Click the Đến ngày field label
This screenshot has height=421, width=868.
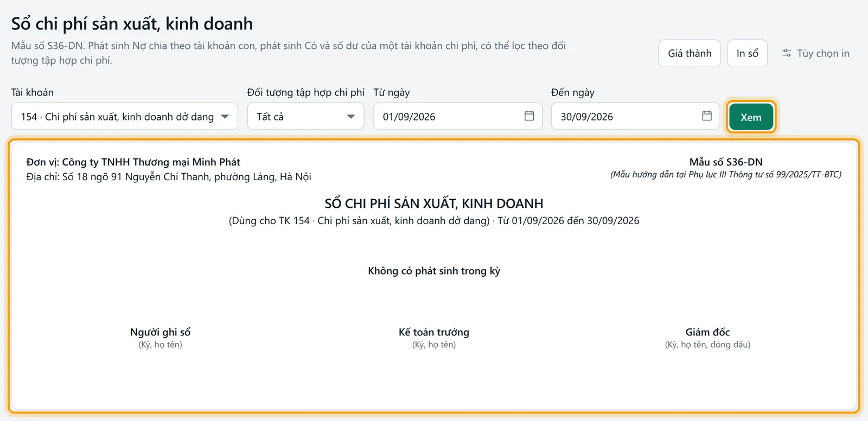[573, 92]
